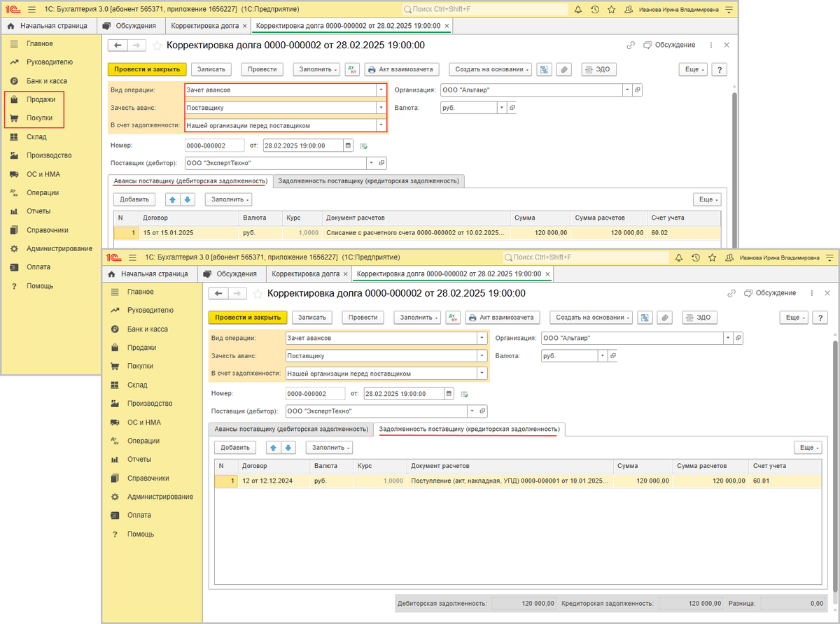Click the favorite star beside back window title

(x=156, y=45)
